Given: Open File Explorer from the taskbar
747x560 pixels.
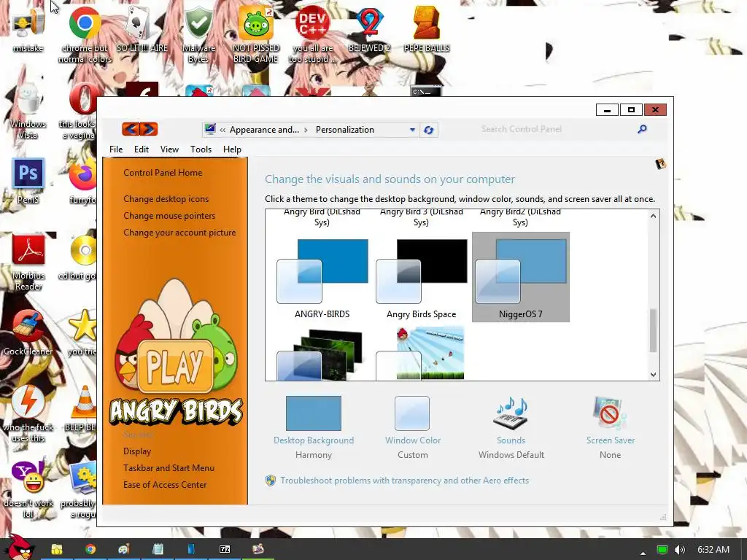Looking at the screenshot, I should (57, 549).
